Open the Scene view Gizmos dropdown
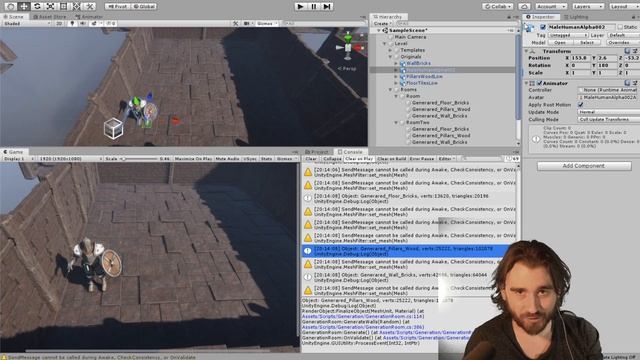The image size is (640, 360). (266, 23)
